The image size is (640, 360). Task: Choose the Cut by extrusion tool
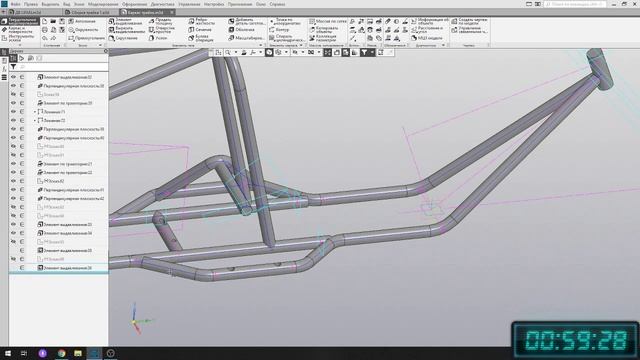click(x=127, y=29)
